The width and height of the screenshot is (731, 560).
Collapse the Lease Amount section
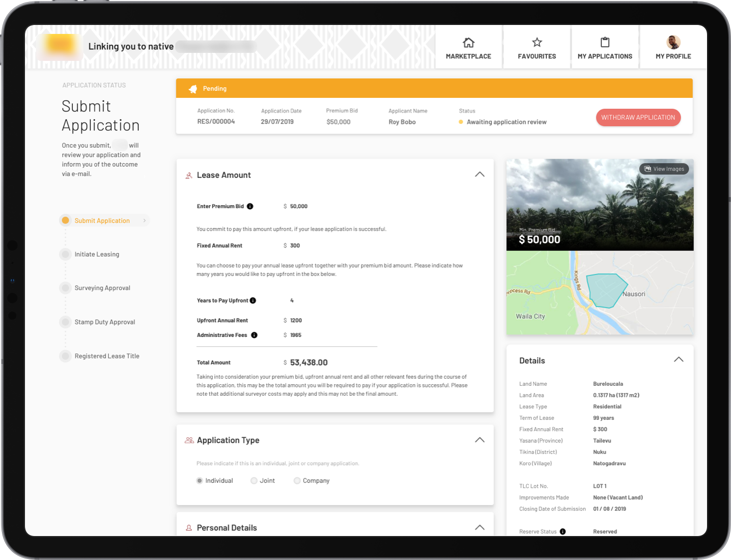[479, 174]
